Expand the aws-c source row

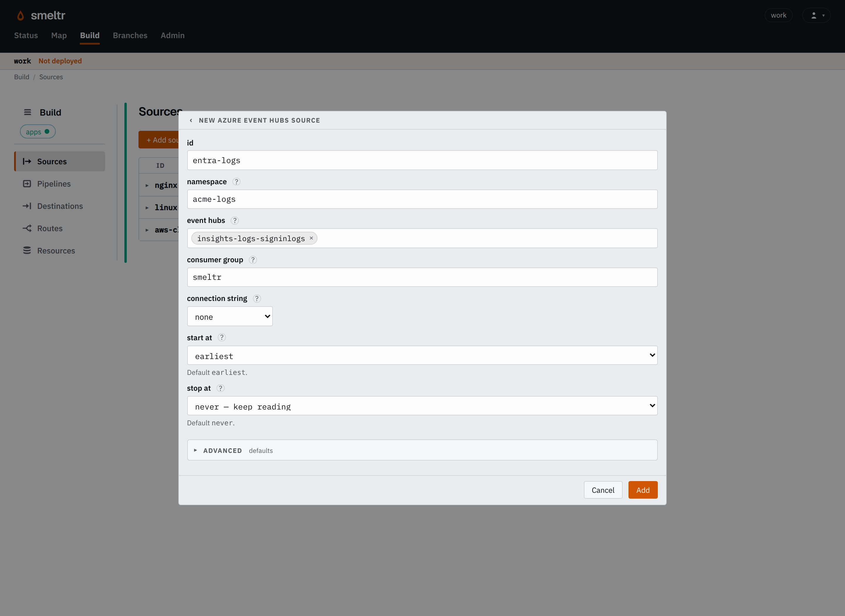tap(147, 231)
